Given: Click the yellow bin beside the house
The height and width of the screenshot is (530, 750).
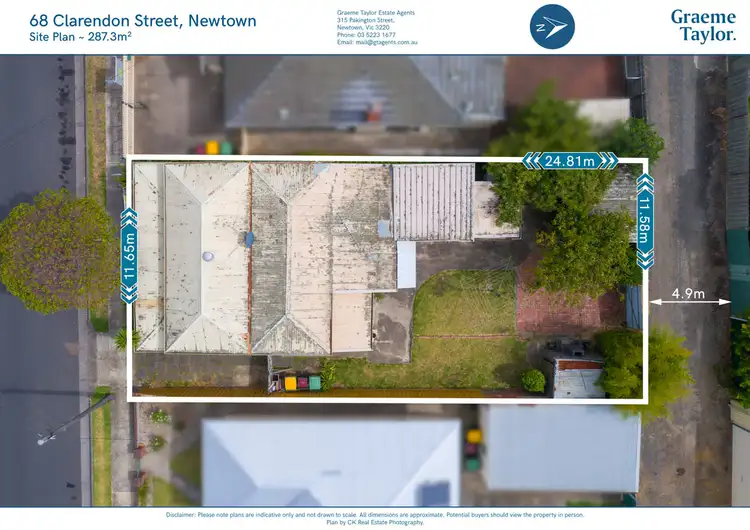Looking at the screenshot, I should 291,383.
